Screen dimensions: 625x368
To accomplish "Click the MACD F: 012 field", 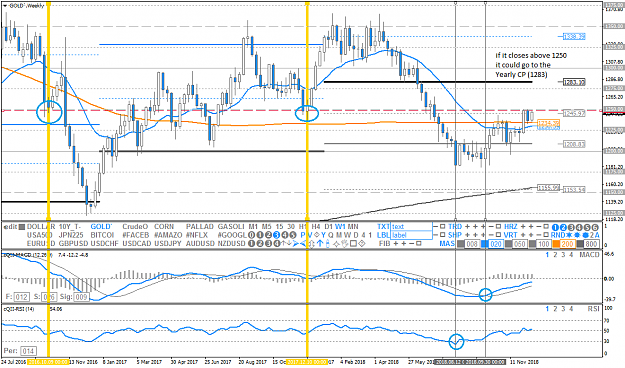I will (x=22, y=297).
